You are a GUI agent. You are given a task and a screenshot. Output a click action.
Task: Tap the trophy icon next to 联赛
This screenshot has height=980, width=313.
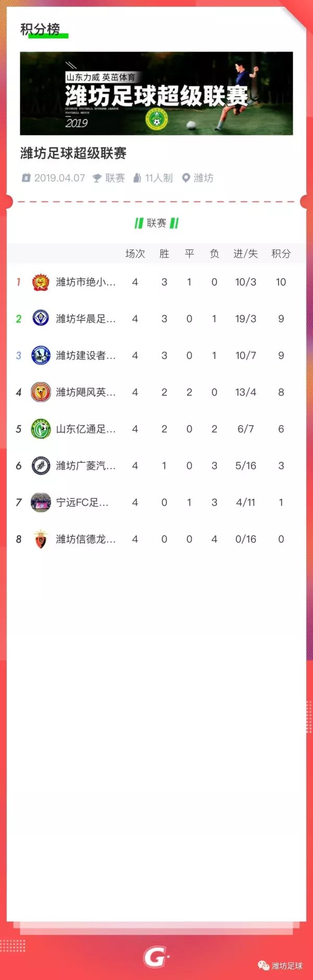97,178
